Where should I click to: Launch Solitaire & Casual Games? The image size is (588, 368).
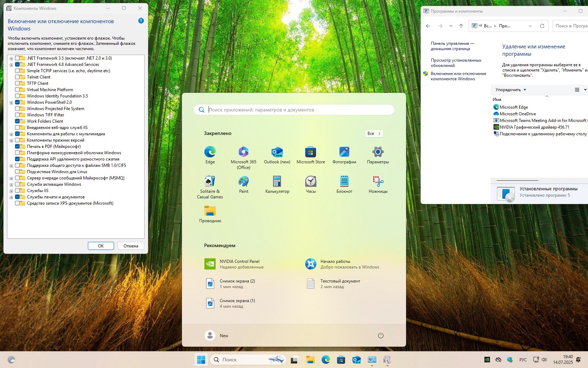(x=210, y=182)
